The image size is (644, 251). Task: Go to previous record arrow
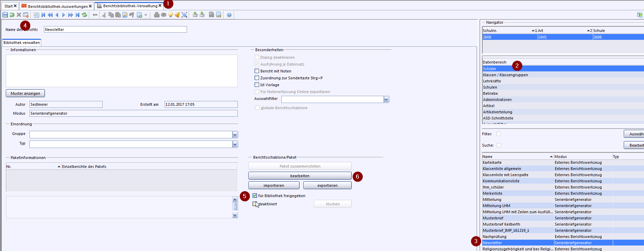point(57,15)
